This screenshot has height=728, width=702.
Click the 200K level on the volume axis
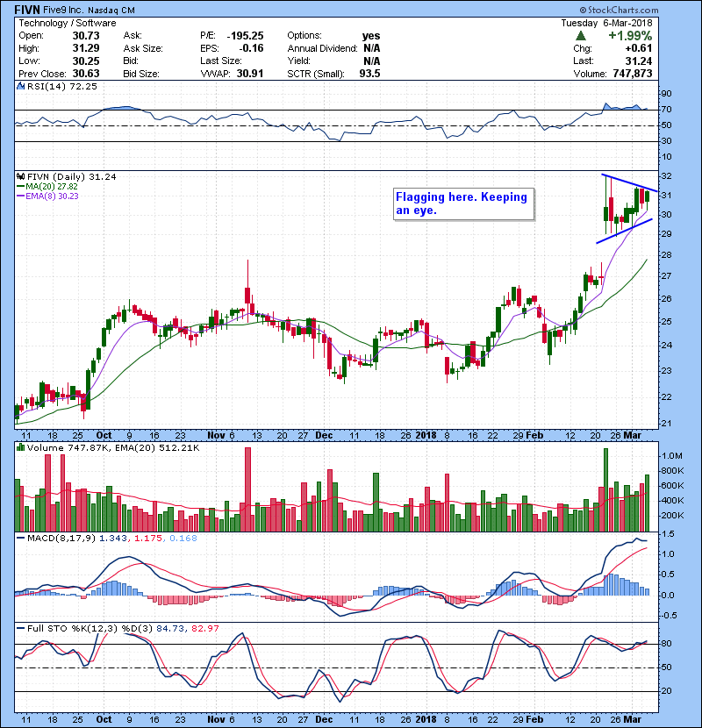(672, 516)
